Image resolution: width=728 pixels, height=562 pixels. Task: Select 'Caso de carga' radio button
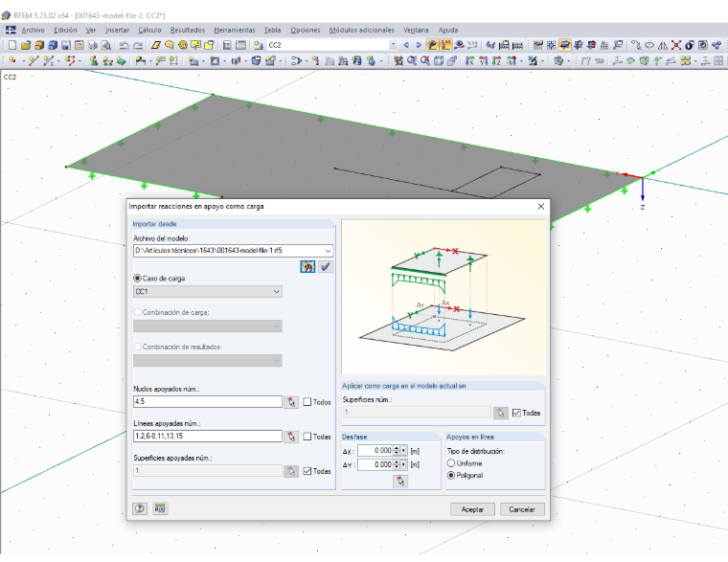pyautogui.click(x=137, y=279)
